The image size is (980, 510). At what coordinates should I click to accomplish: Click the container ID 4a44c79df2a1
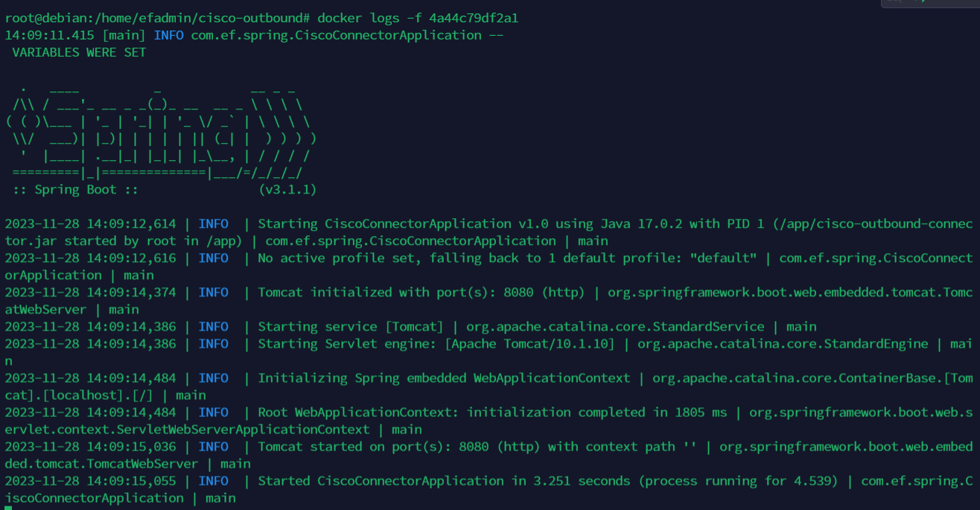(x=474, y=18)
